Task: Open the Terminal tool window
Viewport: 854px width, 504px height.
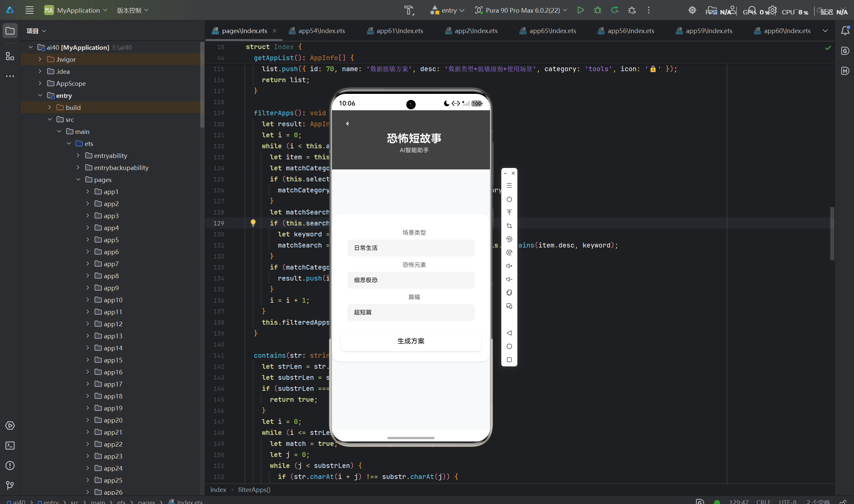Action: (x=10, y=446)
